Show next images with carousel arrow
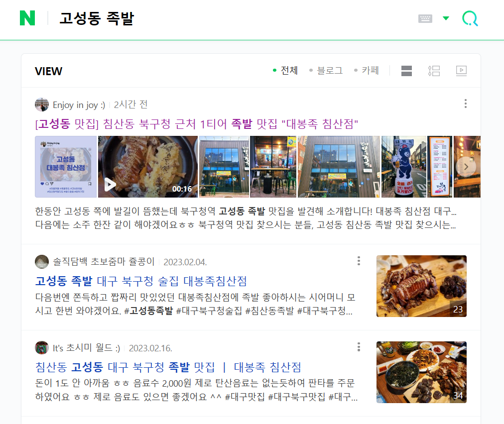The width and height of the screenshot is (504, 424). [466, 167]
